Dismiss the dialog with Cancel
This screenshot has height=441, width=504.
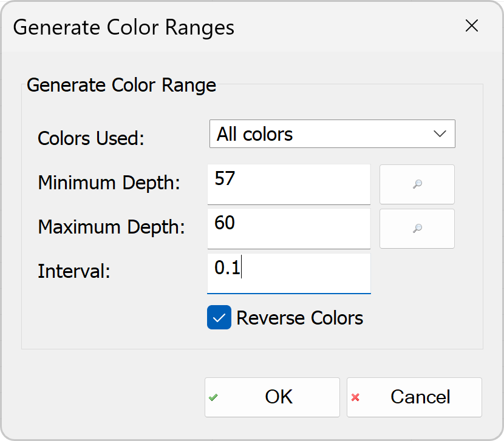tap(414, 397)
